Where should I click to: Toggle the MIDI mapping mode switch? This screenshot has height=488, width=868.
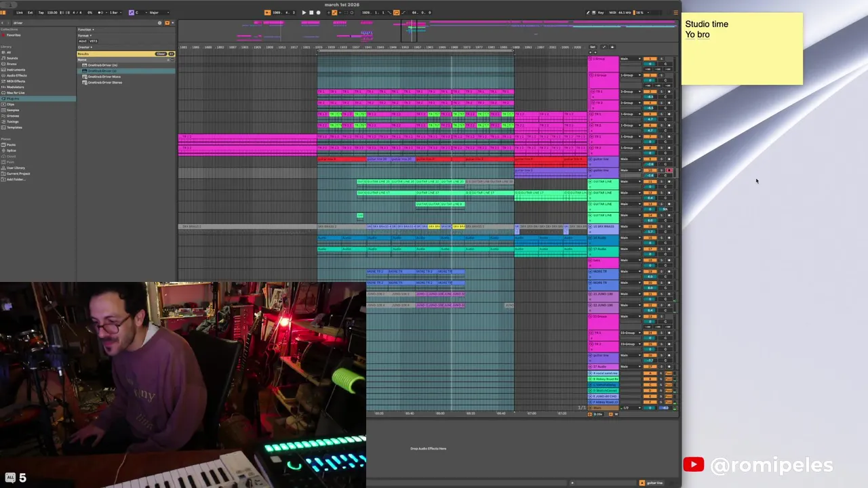click(x=612, y=13)
